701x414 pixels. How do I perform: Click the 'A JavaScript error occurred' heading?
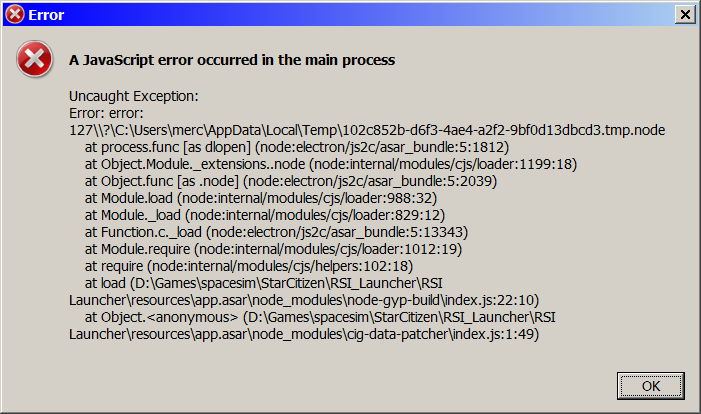click(x=231, y=60)
